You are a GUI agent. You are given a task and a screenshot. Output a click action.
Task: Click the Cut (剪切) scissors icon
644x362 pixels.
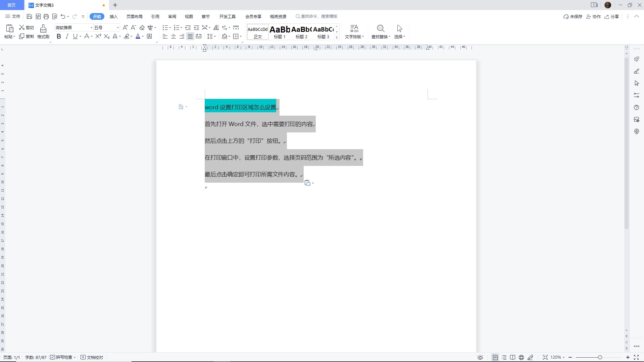(22, 27)
